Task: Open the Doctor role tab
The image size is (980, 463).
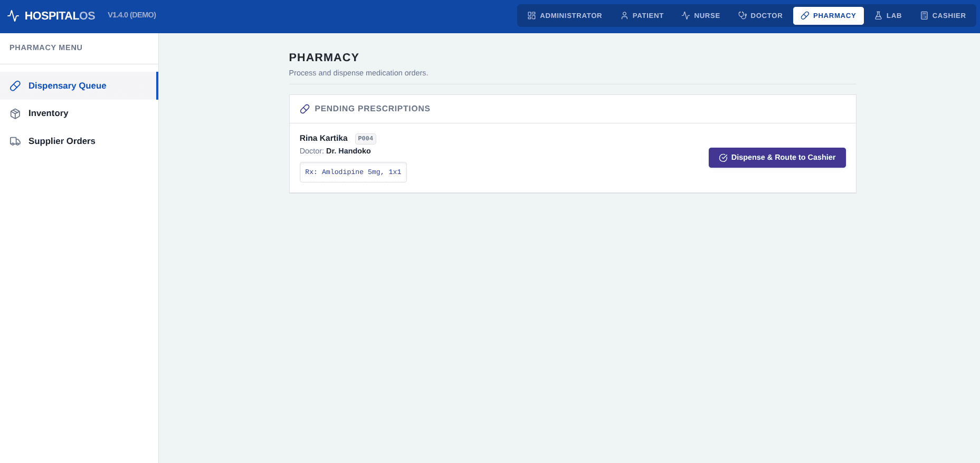Action: coord(760,16)
